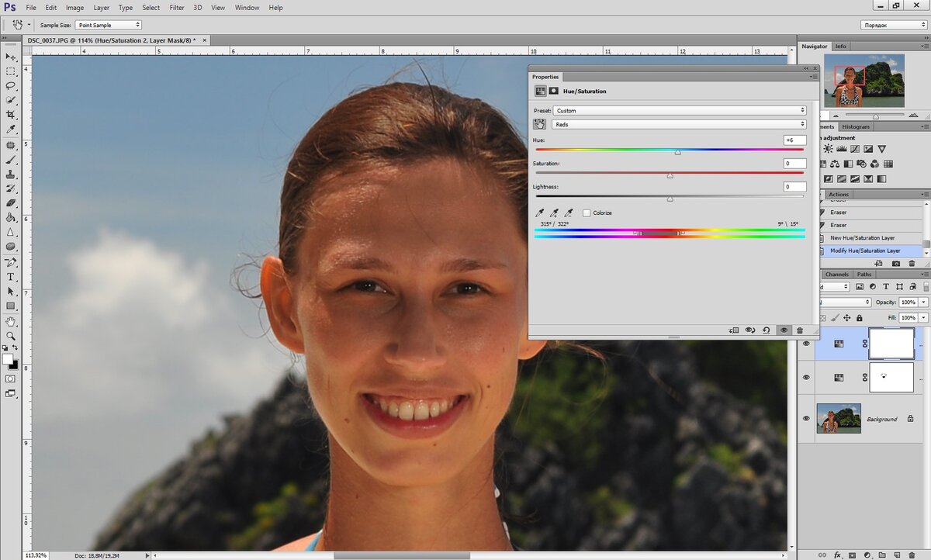931x560 pixels.
Task: Hide the Background layer
Action: click(x=806, y=419)
